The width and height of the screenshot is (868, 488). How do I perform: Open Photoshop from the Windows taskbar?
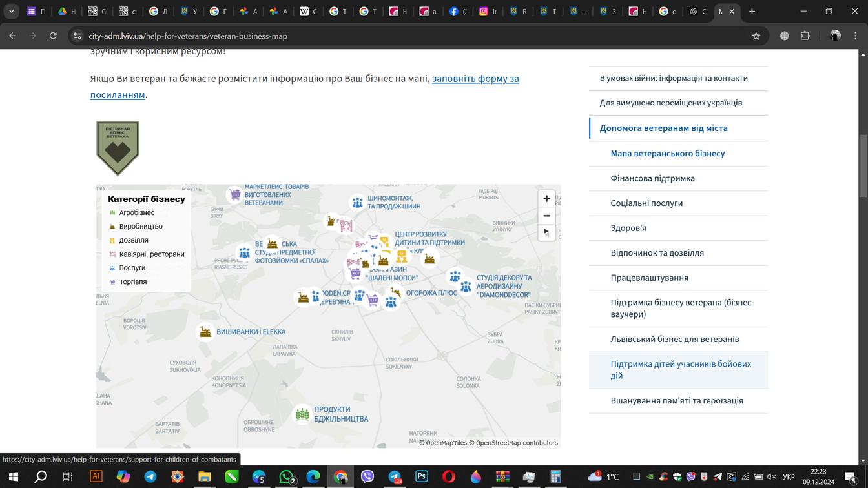[x=422, y=476]
